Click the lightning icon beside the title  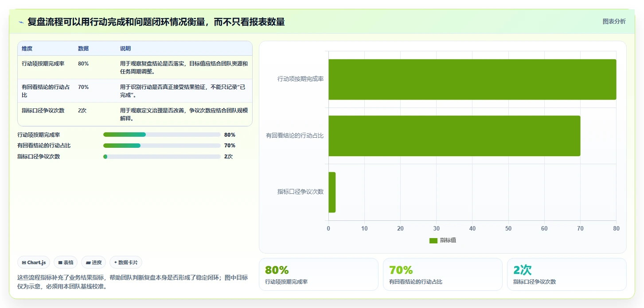[21, 22]
